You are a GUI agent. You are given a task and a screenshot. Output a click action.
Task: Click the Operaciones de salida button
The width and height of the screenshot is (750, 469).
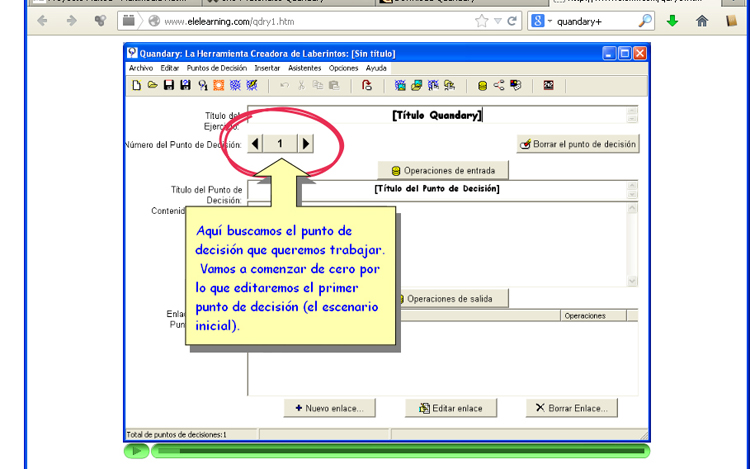pyautogui.click(x=452, y=299)
